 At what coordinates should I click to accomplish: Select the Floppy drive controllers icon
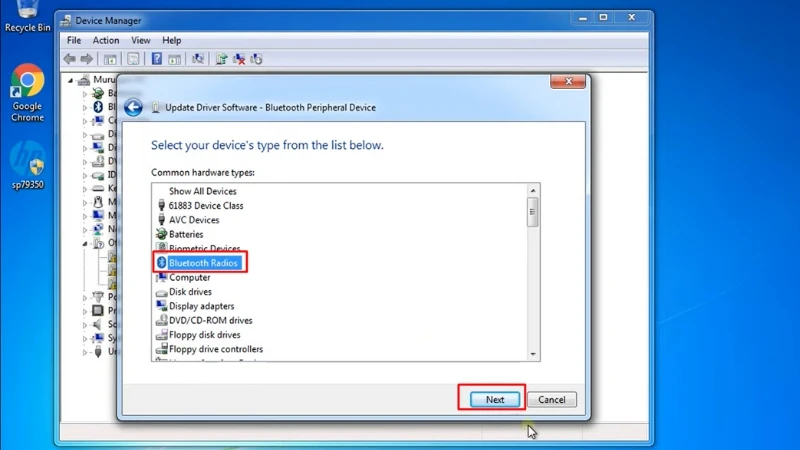click(x=161, y=348)
